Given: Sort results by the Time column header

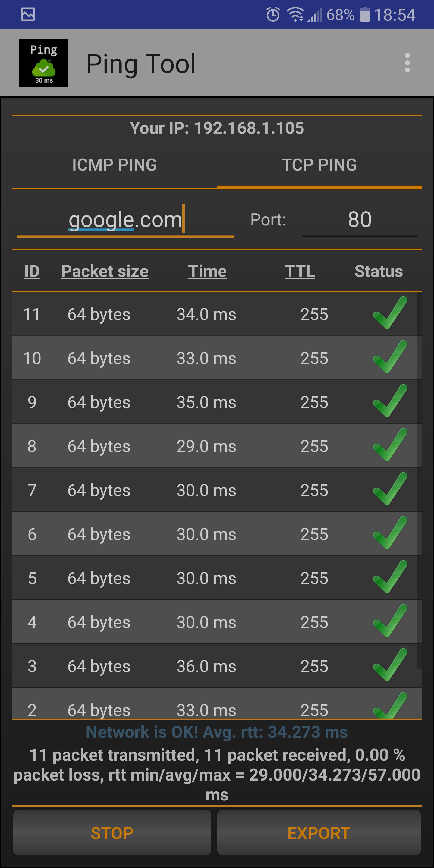Looking at the screenshot, I should [x=207, y=271].
